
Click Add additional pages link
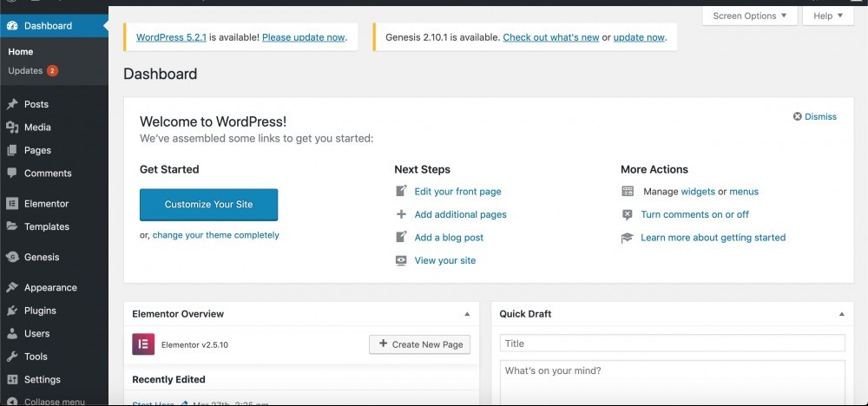pyautogui.click(x=461, y=214)
